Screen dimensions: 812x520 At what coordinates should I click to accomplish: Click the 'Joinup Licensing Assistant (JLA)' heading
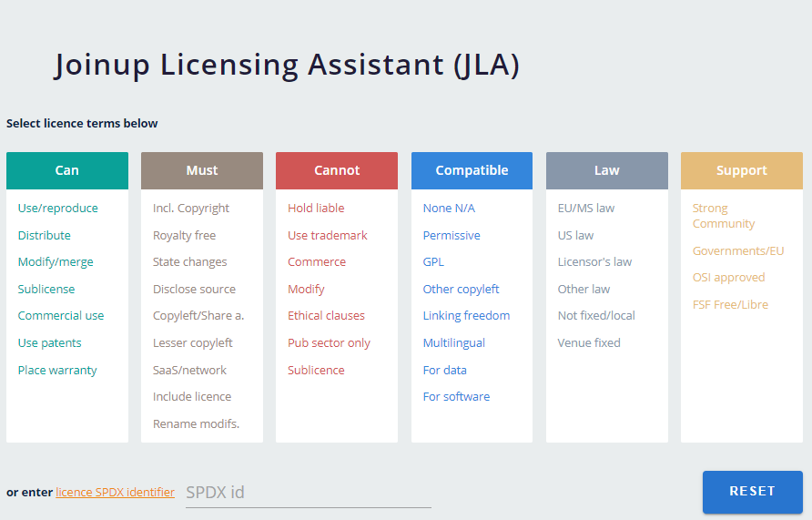click(x=287, y=65)
